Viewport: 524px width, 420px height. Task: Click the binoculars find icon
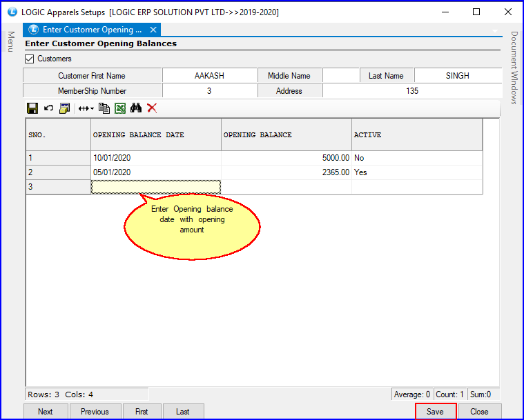click(x=136, y=108)
